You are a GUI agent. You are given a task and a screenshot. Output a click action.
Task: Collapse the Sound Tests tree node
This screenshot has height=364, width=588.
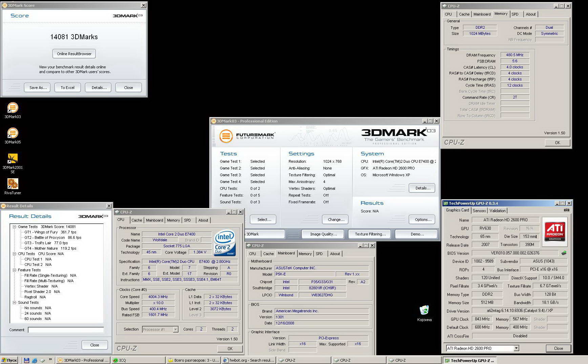pyautogui.click(x=15, y=302)
